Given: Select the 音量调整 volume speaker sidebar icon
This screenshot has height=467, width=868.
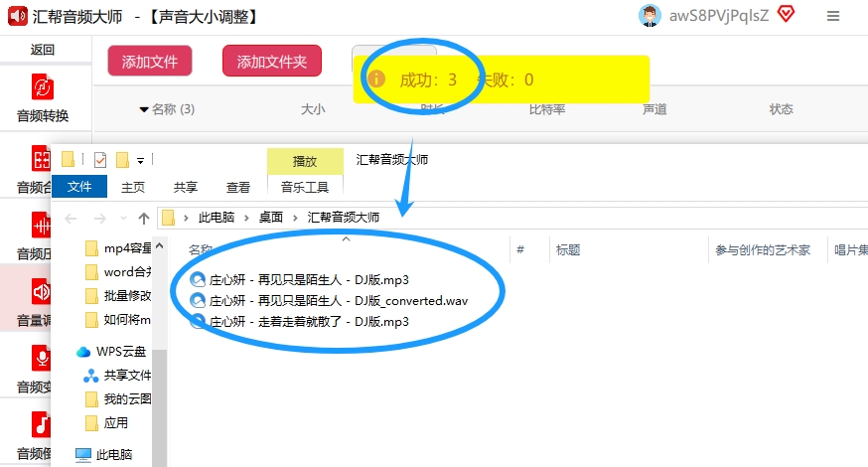Looking at the screenshot, I should click(x=41, y=292).
